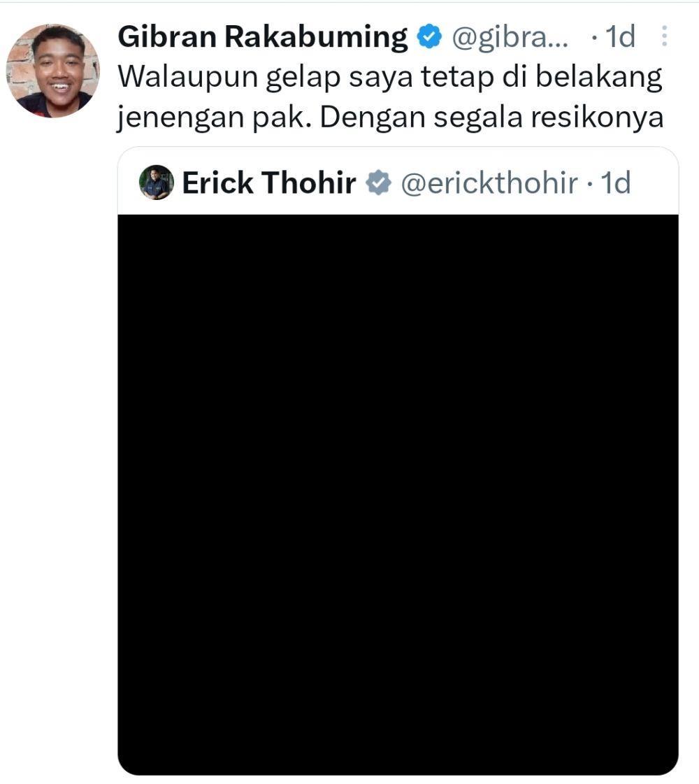Click the gray verified badge beside Erick Thohir

[x=379, y=183]
